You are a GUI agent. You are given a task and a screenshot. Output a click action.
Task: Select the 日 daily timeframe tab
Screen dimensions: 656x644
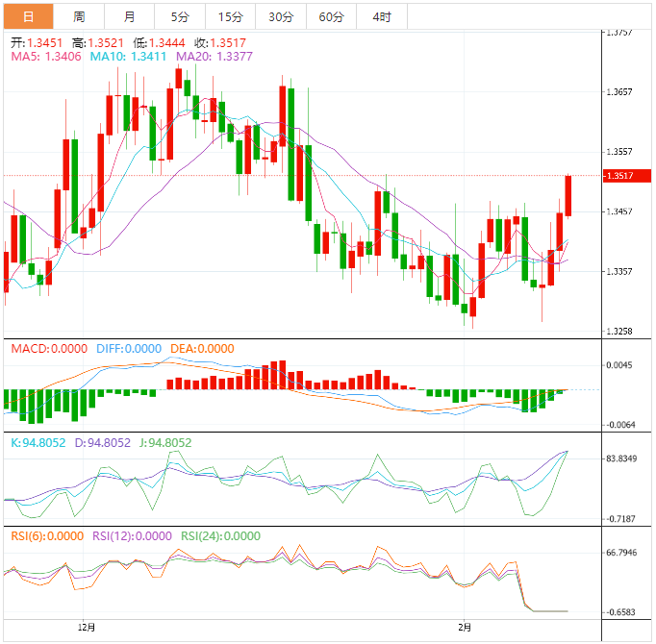point(29,16)
